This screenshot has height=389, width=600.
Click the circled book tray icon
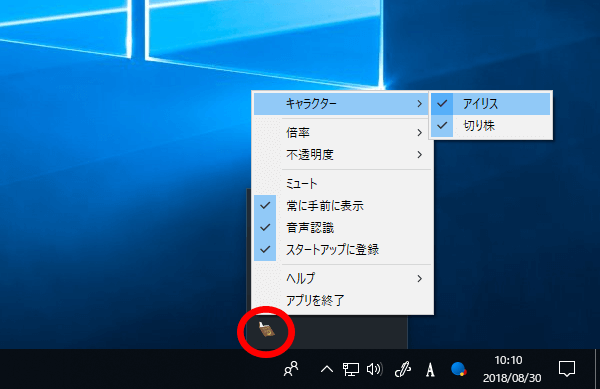click(x=267, y=330)
